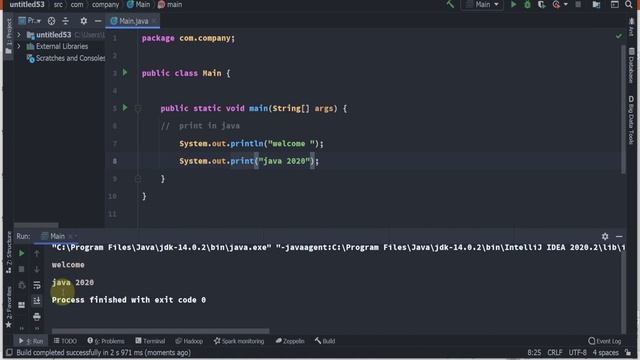Open the Build tool window
The image size is (640, 360).
pyautogui.click(x=325, y=341)
